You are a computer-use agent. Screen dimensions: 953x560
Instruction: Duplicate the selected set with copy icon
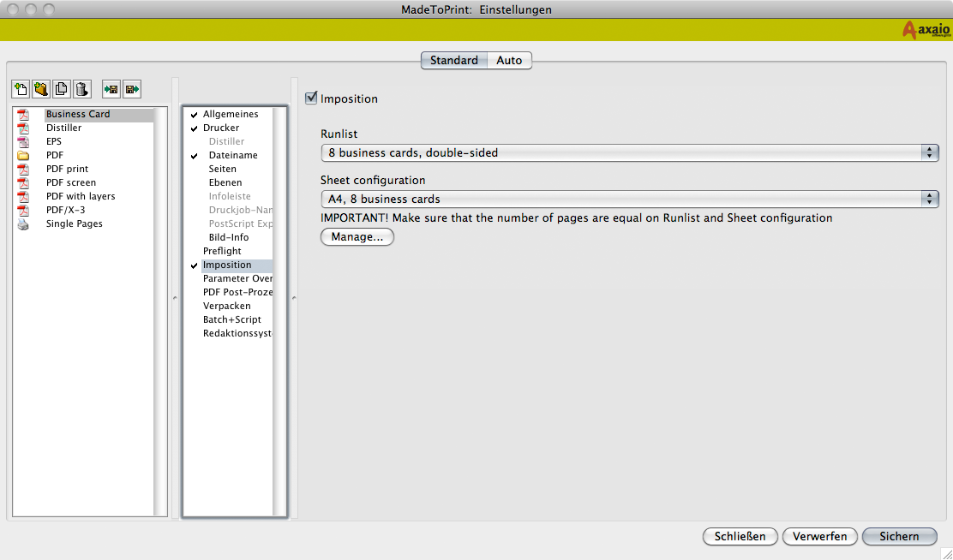pos(62,89)
